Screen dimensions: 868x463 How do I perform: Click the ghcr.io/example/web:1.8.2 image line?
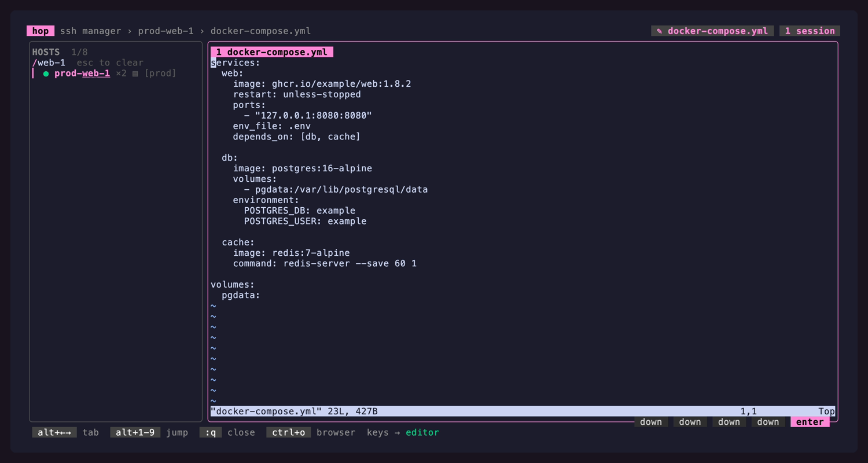322,84
